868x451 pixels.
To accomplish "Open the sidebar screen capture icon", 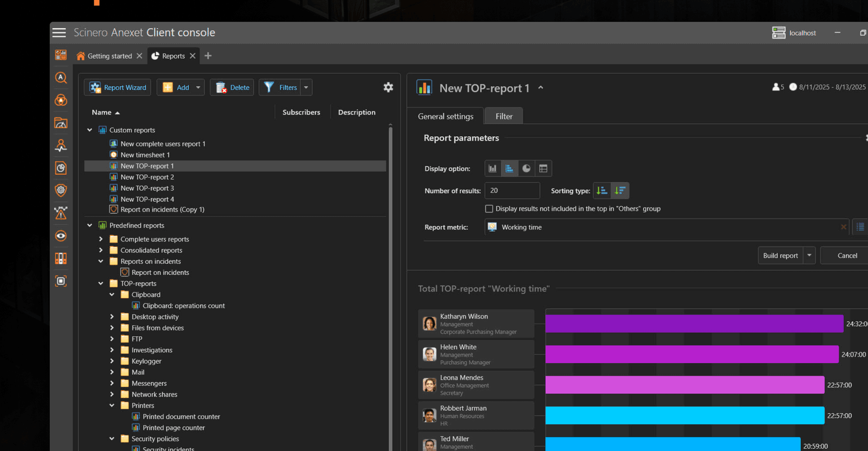I will point(61,281).
